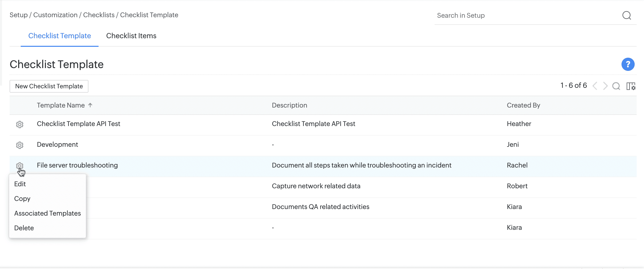Switch to the Checklist Items tab
This screenshot has width=644, height=269.
click(x=131, y=36)
